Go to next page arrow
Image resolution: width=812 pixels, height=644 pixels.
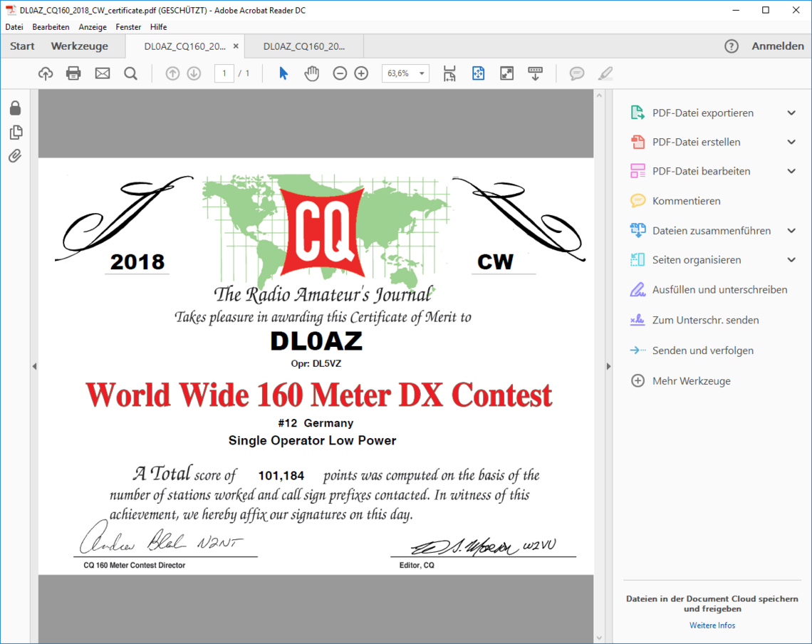(x=194, y=73)
